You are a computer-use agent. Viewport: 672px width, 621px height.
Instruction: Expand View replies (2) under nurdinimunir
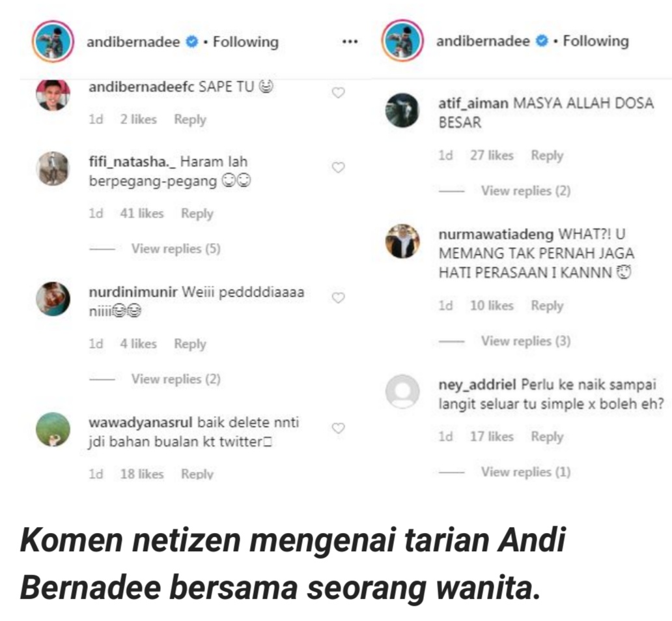[x=176, y=379]
